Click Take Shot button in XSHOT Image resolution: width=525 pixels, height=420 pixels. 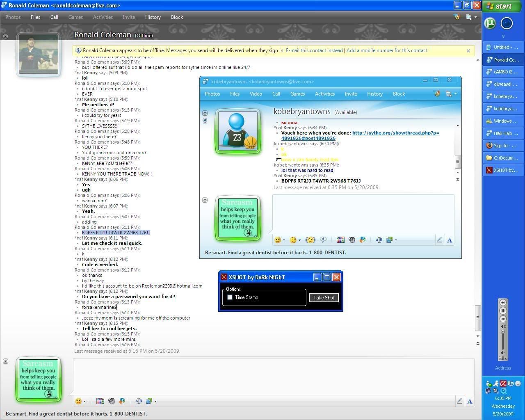pyautogui.click(x=324, y=298)
